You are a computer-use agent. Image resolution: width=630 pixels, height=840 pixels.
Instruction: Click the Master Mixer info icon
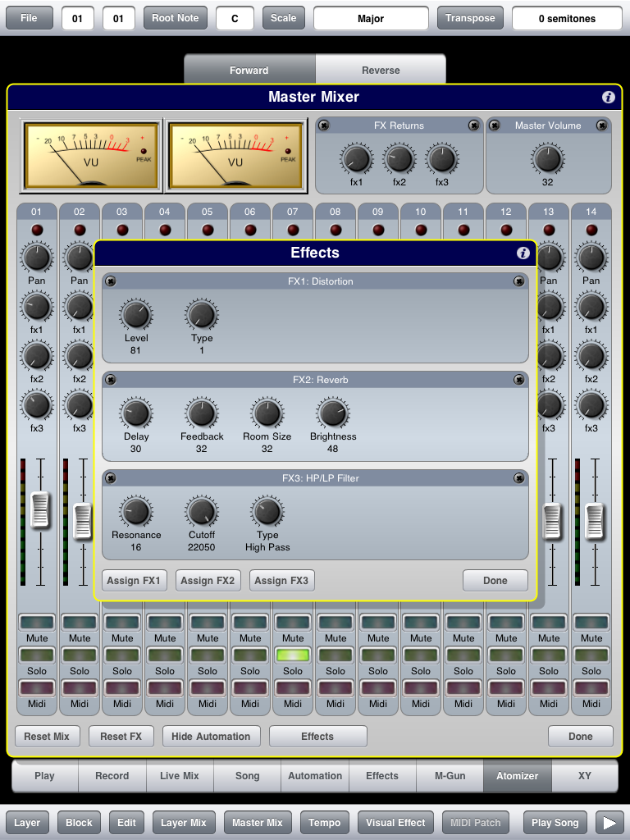click(608, 98)
